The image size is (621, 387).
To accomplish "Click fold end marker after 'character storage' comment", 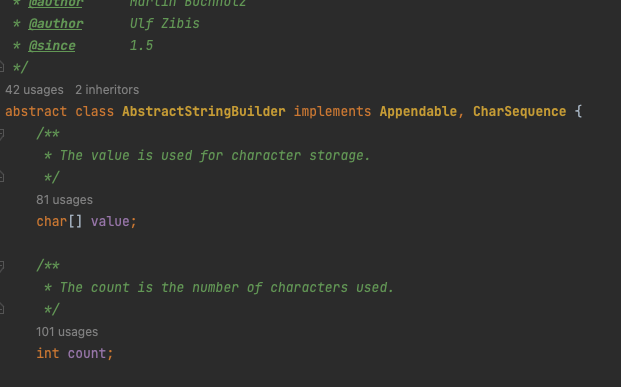I will pos(2,177).
